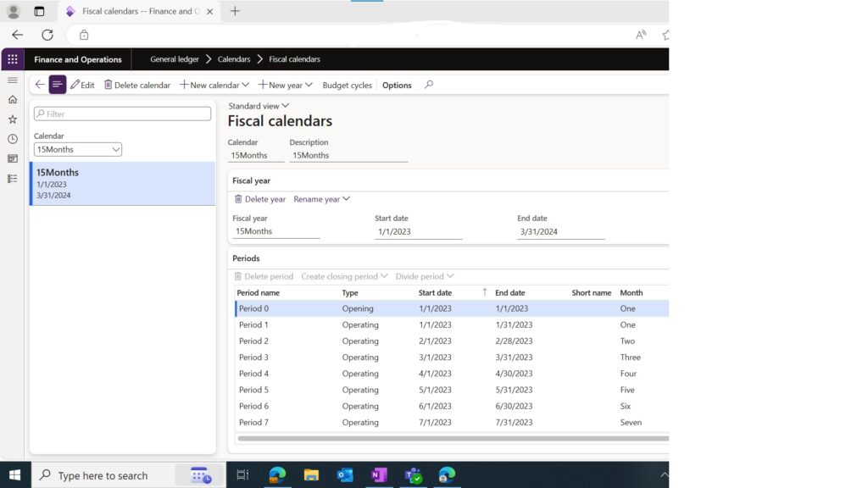868x488 pixels.
Task: Click General ledger breadcrumb
Action: (x=175, y=59)
